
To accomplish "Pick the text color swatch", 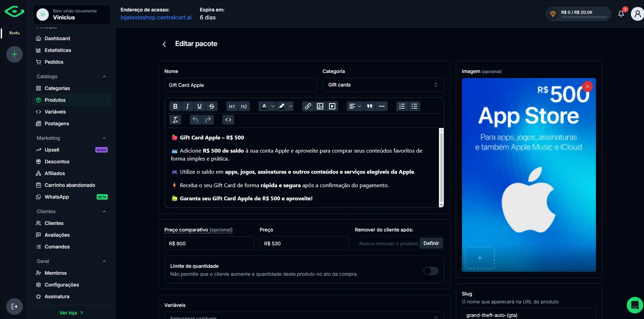I will pos(264,106).
